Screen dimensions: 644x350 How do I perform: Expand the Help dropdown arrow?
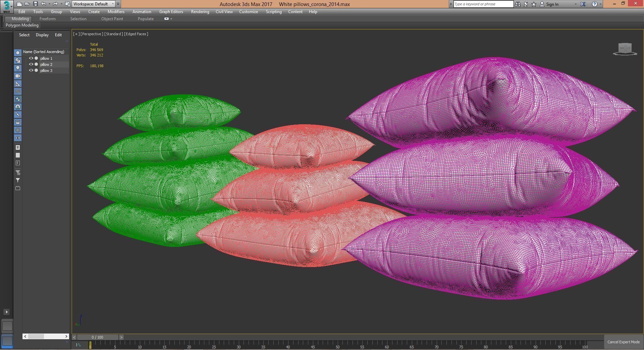tap(600, 4)
